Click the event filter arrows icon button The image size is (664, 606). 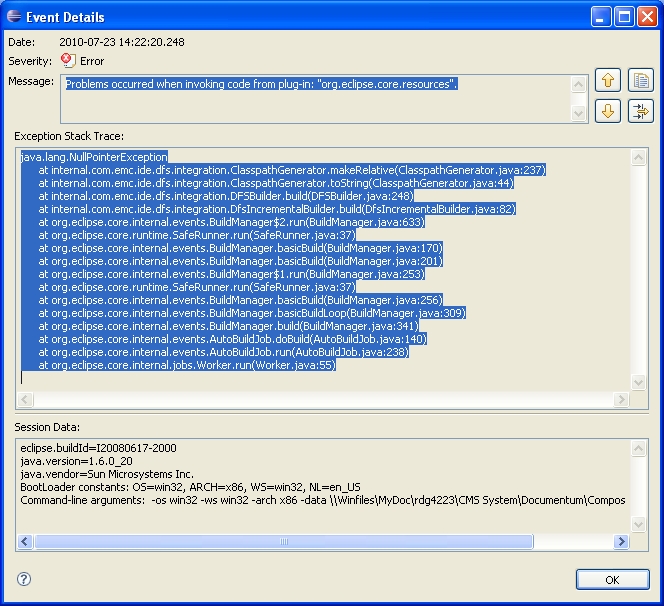click(x=641, y=111)
